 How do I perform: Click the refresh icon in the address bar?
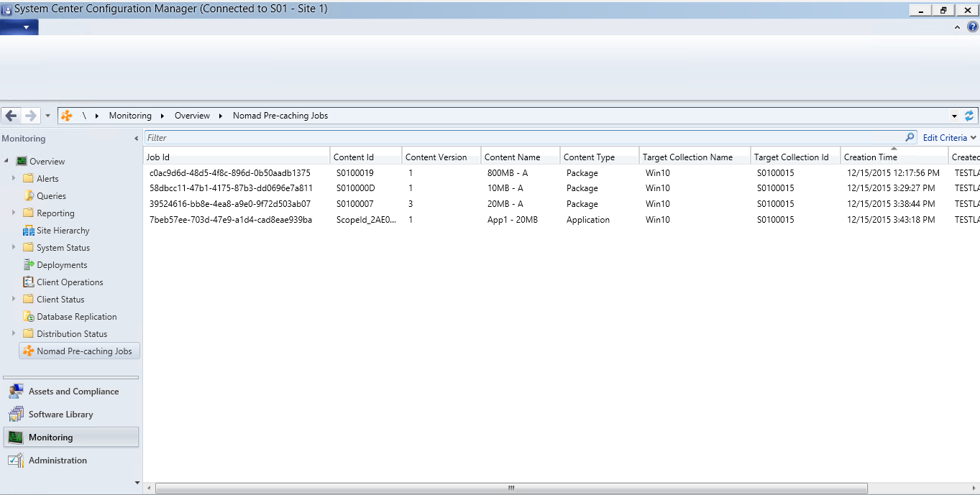point(969,116)
